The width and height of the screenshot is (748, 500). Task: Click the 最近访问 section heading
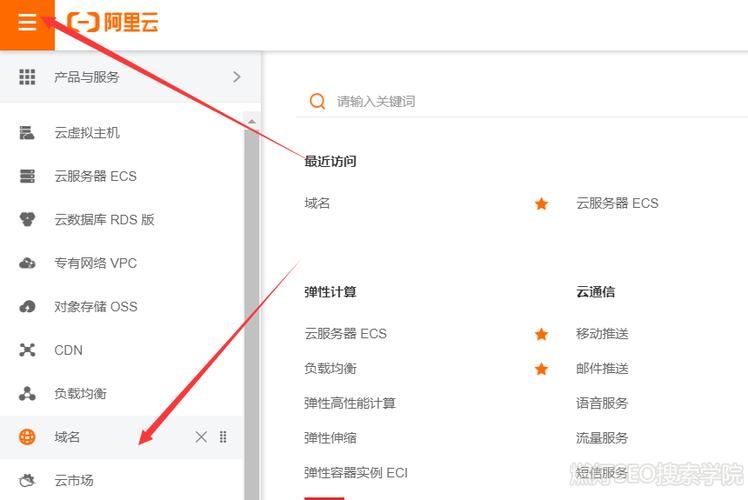(x=330, y=161)
